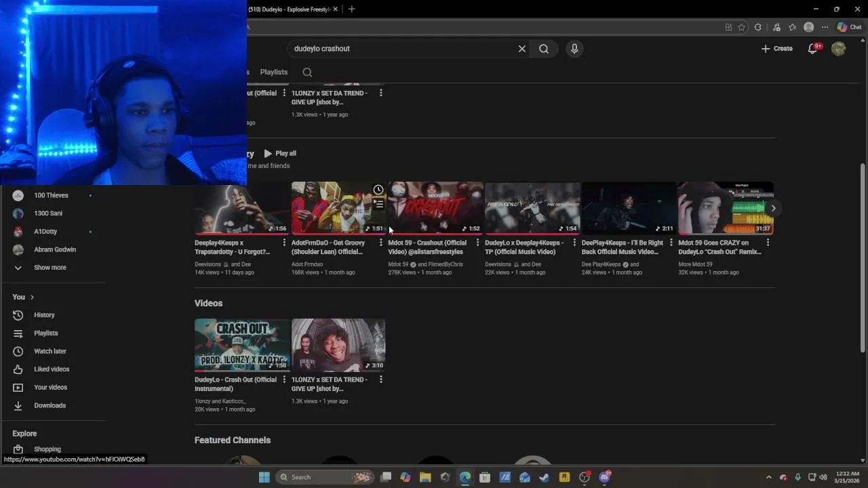Screen dimensions: 868x488
Task: Open Dee Play4Keeps channel link
Action: [x=601, y=264]
